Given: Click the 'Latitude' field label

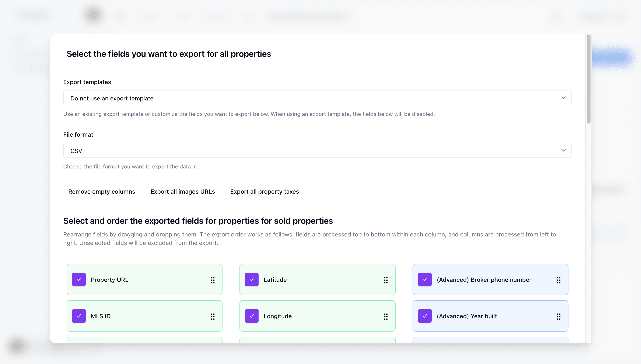Looking at the screenshot, I should coord(275,280).
